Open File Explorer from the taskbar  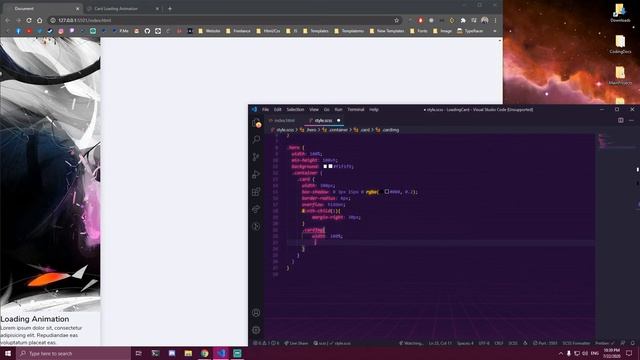point(188,353)
